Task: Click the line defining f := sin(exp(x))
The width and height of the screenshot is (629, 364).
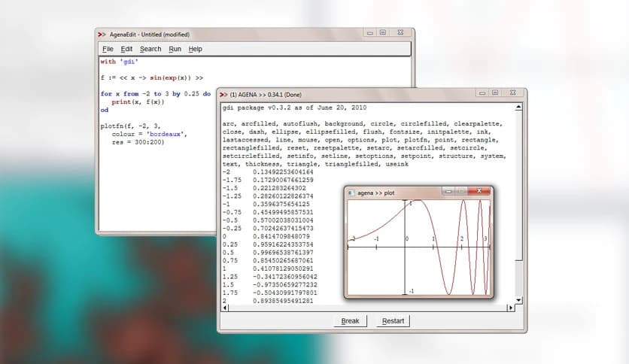Action: 152,77
